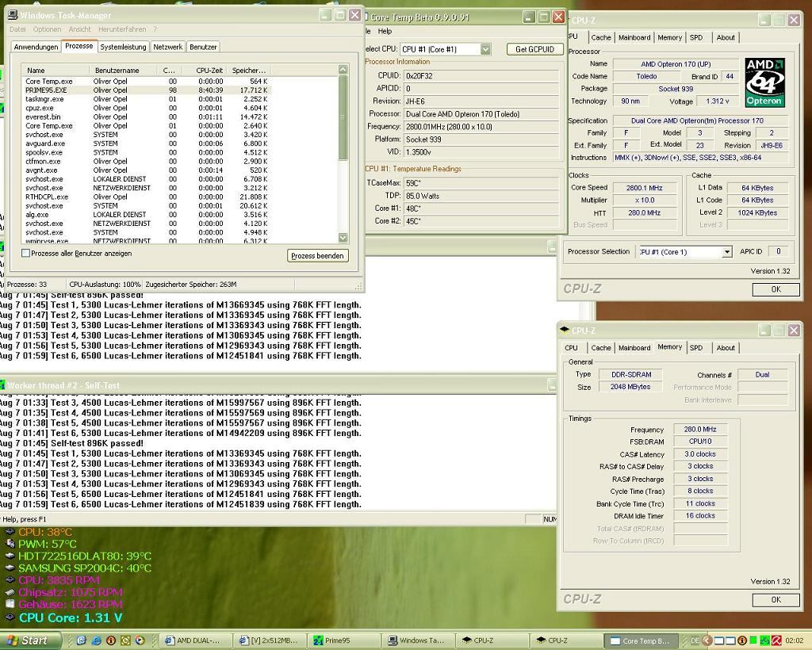Click the Memory CPU-Z window title icon
Image resolution: width=812 pixels, height=650 pixels.
[x=565, y=331]
